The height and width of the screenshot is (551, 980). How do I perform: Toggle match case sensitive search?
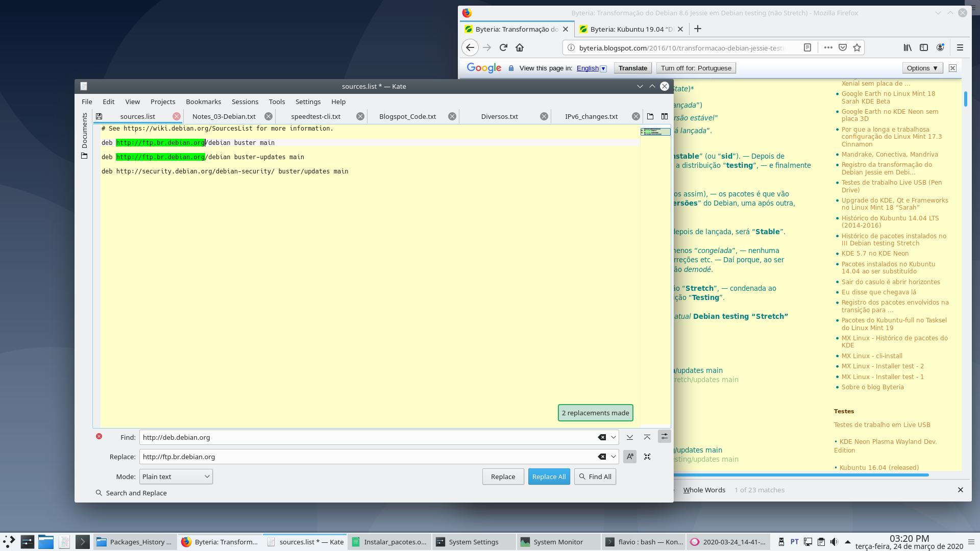pyautogui.click(x=630, y=457)
